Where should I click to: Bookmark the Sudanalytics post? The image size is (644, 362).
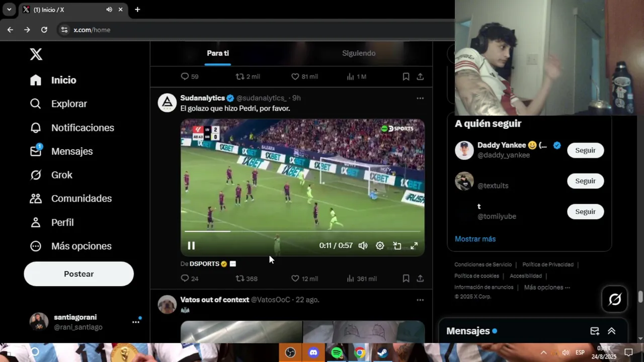click(x=406, y=279)
